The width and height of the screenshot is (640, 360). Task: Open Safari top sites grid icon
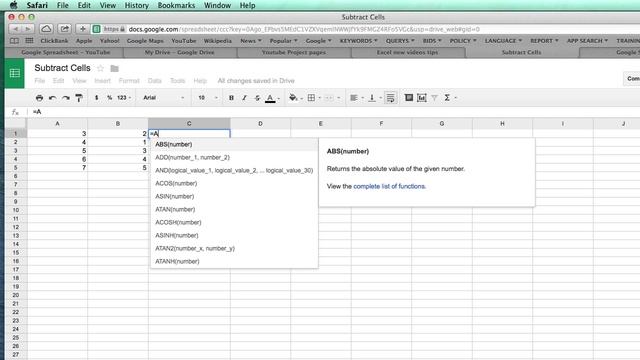pyautogui.click(x=29, y=41)
